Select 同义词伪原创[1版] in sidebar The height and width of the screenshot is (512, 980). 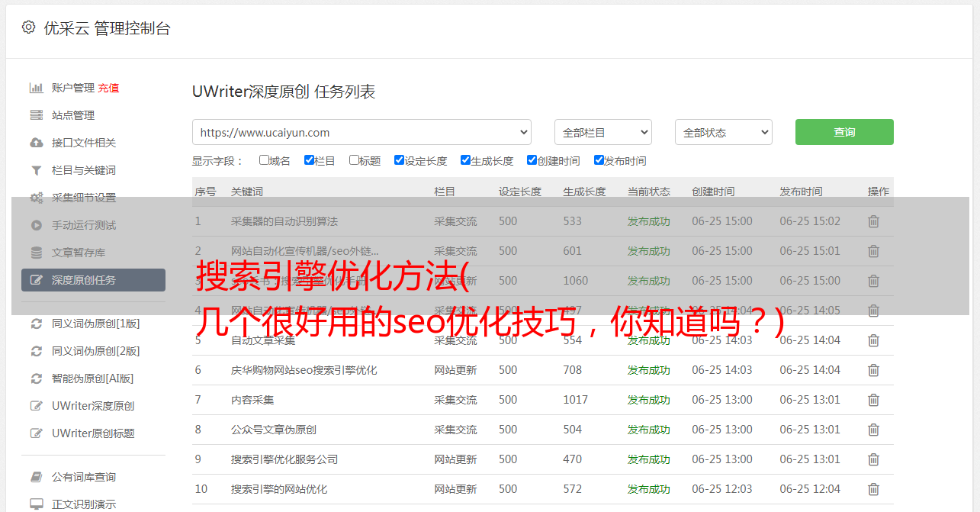(x=95, y=324)
